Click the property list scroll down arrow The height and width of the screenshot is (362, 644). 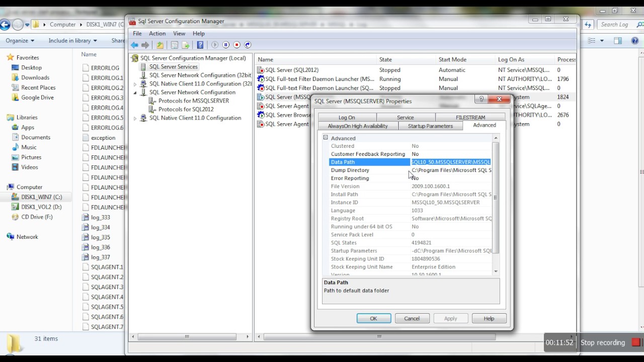(496, 271)
